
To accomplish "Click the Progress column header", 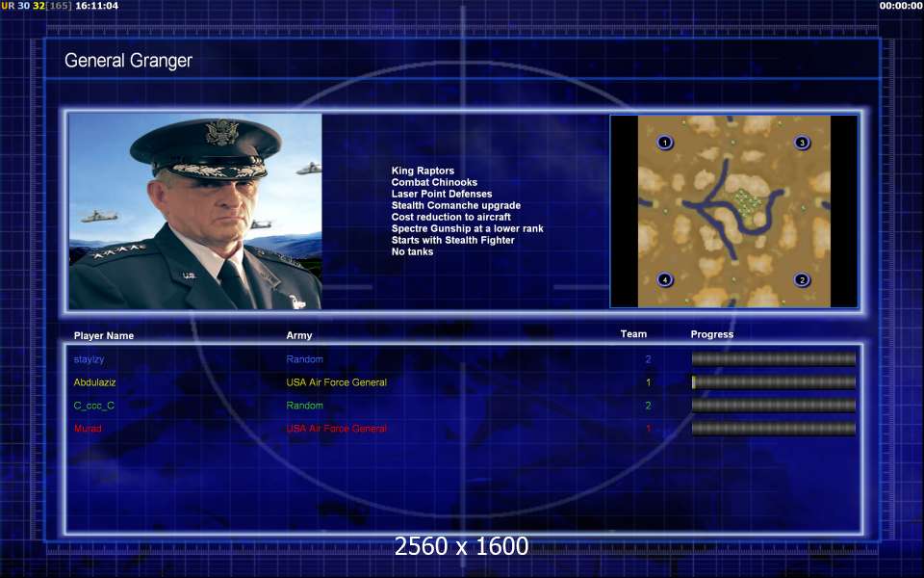I will coord(712,334).
